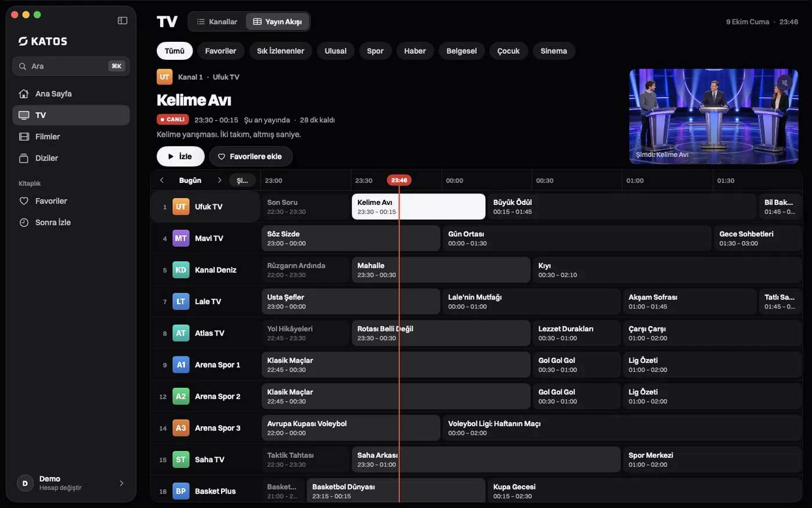Image resolution: width=812 pixels, height=508 pixels.
Task: Open Filmler in the sidebar
Action: [x=71, y=136]
